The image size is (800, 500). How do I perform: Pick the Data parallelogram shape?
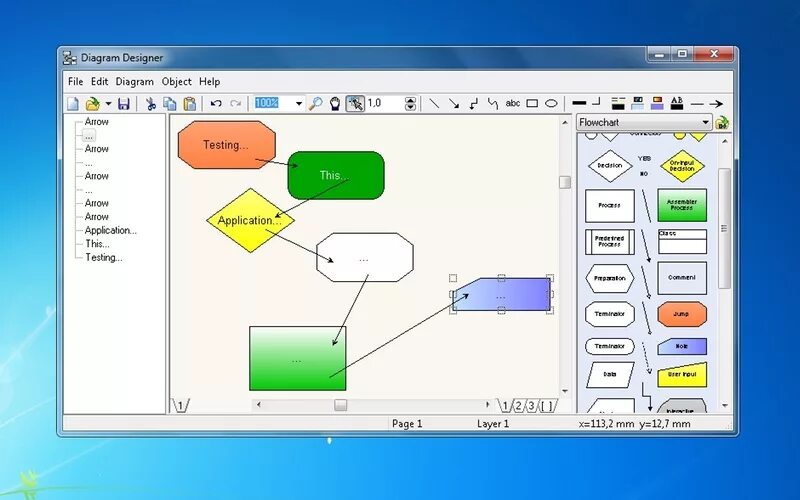coord(610,374)
